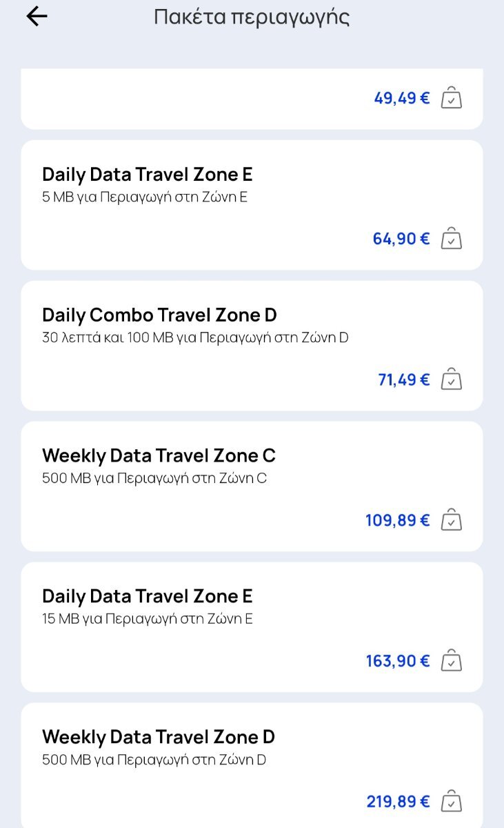Tap the shopping bag next to 219,89 €
504x828 pixels.
point(451,802)
